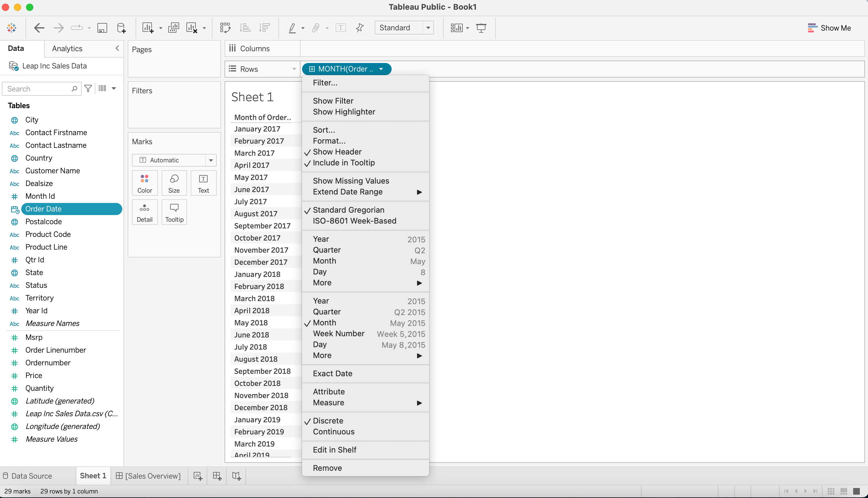
Task: Click the Sort Ascending toolbar icon
Action: coord(245,28)
